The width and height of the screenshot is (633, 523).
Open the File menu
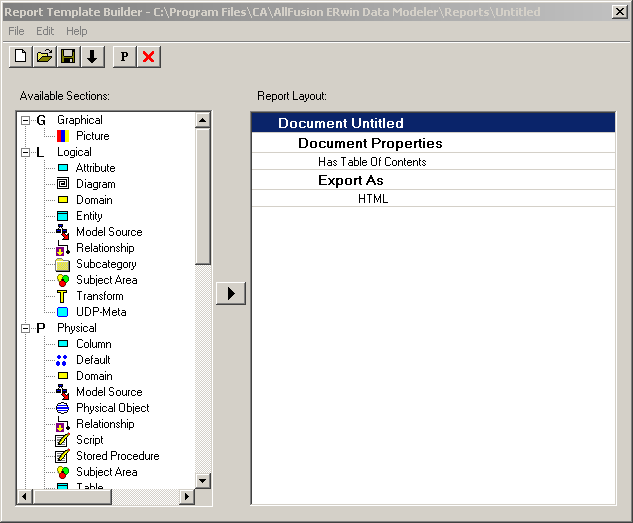click(x=17, y=31)
